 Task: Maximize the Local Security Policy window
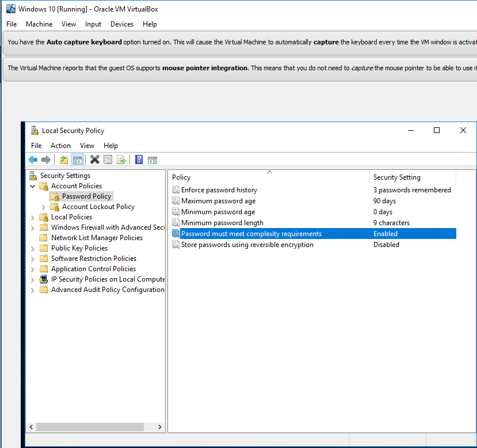coord(437,130)
